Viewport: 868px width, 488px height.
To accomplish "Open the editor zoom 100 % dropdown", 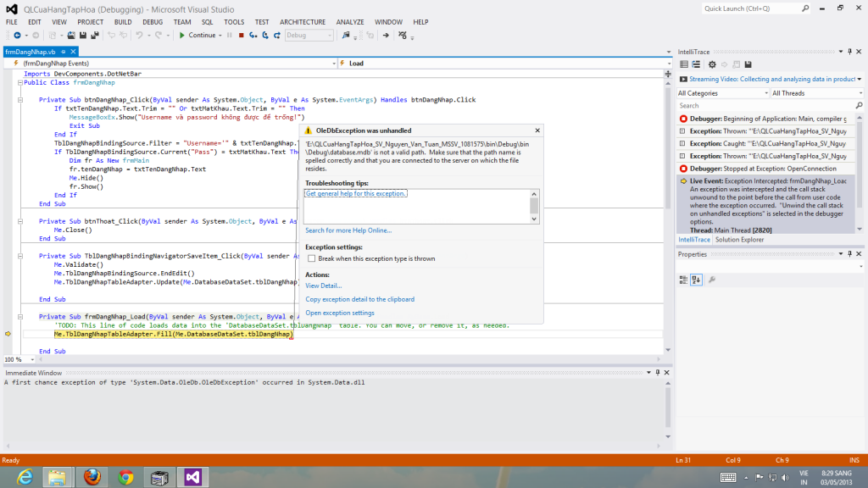I will pyautogui.click(x=19, y=359).
